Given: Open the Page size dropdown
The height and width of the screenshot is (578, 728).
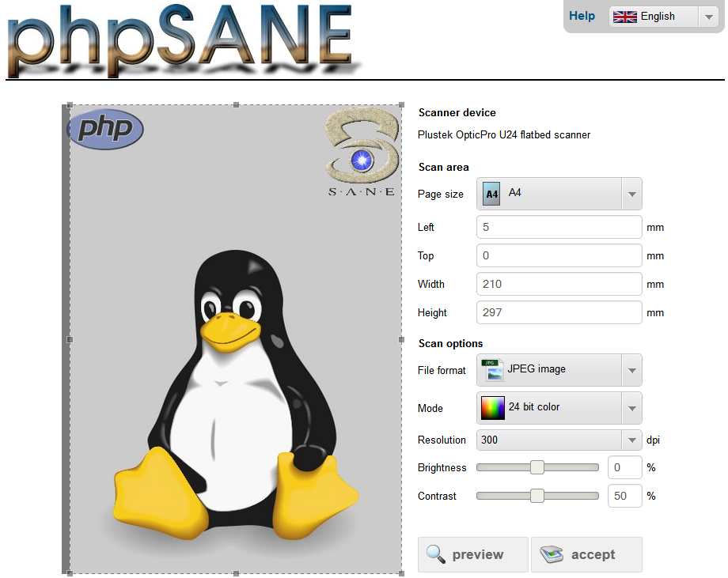Looking at the screenshot, I should tap(631, 193).
